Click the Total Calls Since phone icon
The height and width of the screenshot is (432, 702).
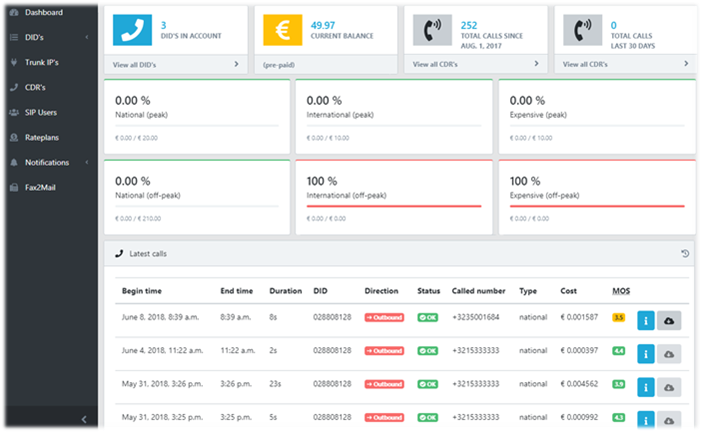(x=432, y=31)
